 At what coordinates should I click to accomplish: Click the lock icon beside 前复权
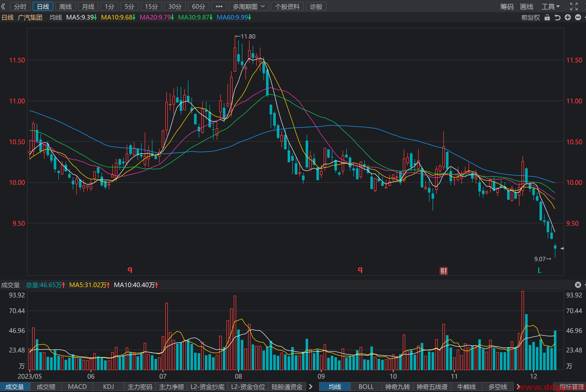(x=547, y=17)
